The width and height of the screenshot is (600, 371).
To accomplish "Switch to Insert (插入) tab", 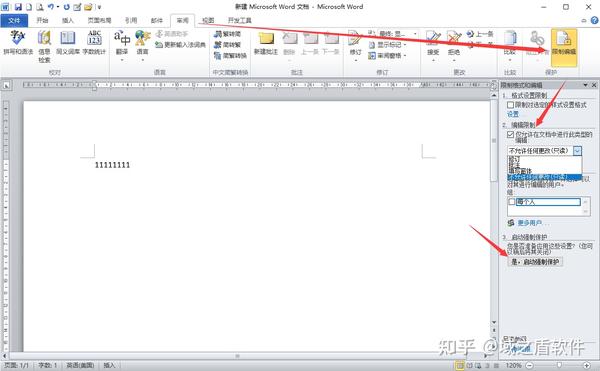I will coord(68,21).
